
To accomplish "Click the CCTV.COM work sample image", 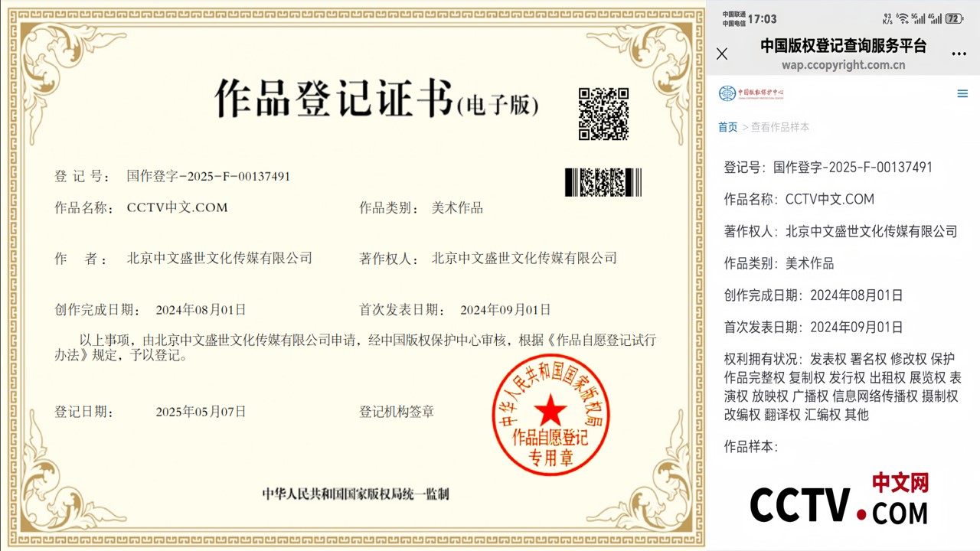I will [x=839, y=500].
